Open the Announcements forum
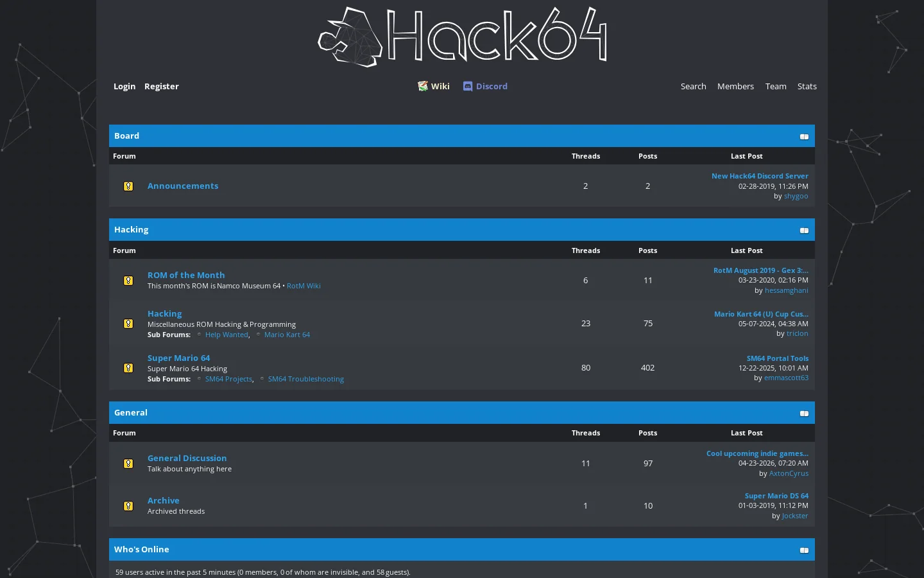 pyautogui.click(x=183, y=186)
